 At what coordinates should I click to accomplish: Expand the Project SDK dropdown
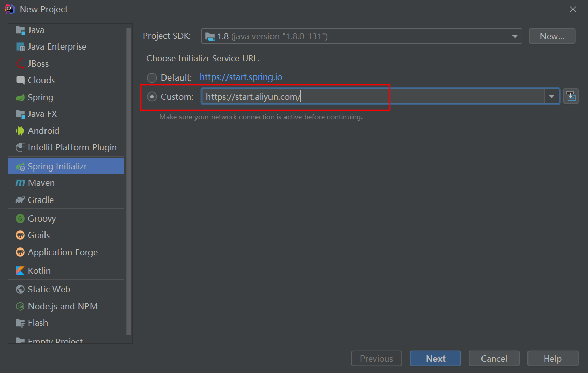pyautogui.click(x=515, y=36)
